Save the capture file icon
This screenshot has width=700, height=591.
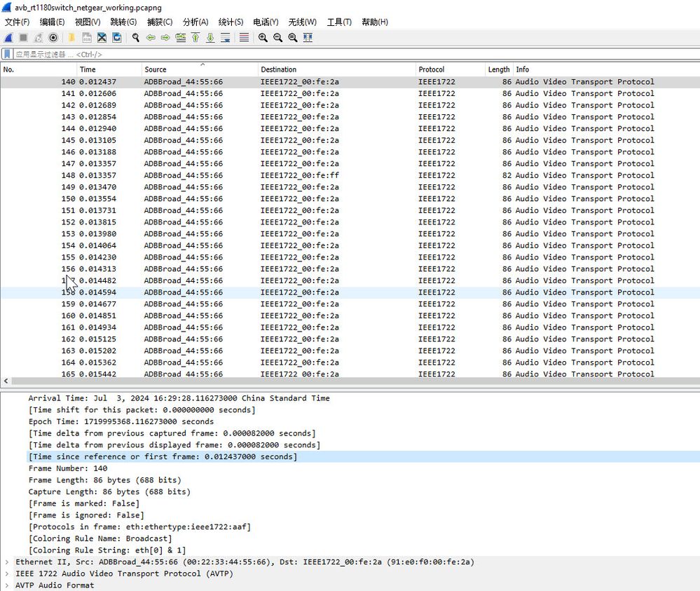(87, 38)
